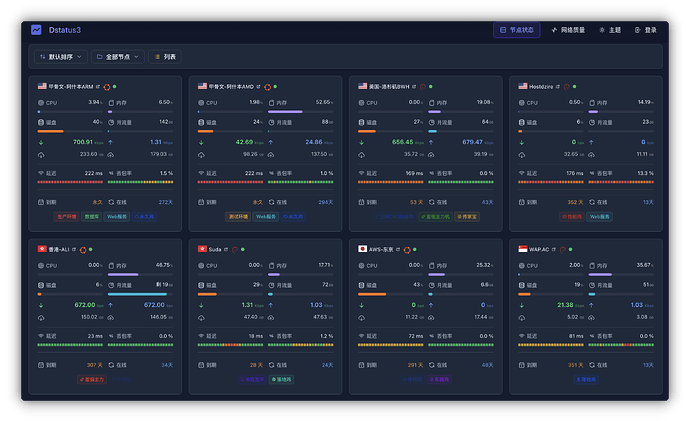Click cloud download icon beside 233.60
This screenshot has width=690, height=421.
(x=41, y=155)
